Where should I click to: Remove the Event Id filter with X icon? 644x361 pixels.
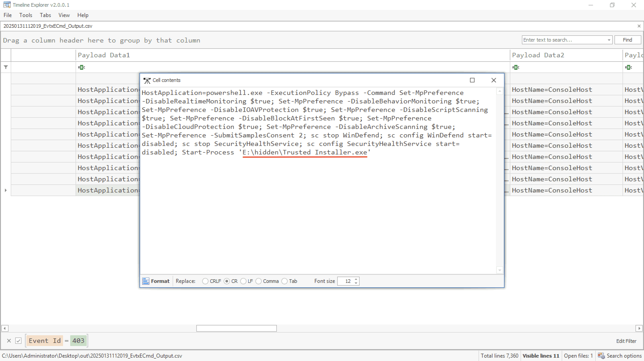(9, 340)
